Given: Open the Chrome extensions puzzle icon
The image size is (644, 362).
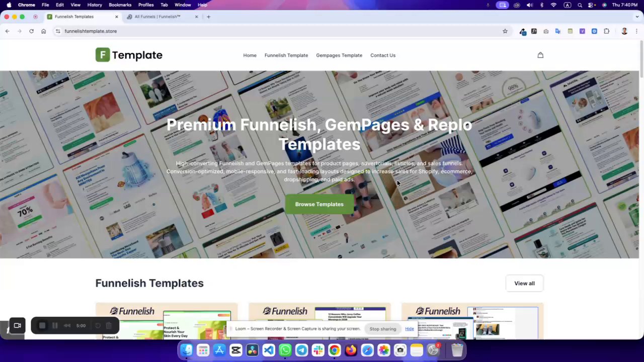Looking at the screenshot, I should [606, 31].
